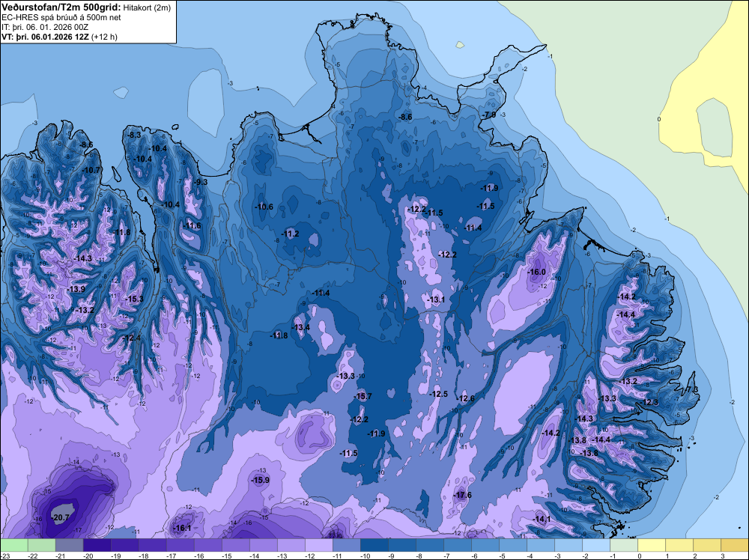Click the -16.0 temperature value

[x=536, y=272]
